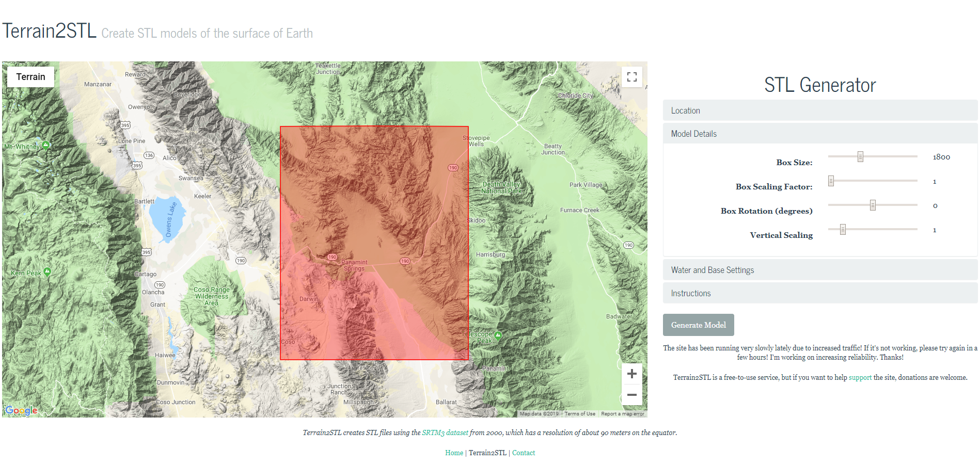Expand the Location section

click(x=819, y=110)
